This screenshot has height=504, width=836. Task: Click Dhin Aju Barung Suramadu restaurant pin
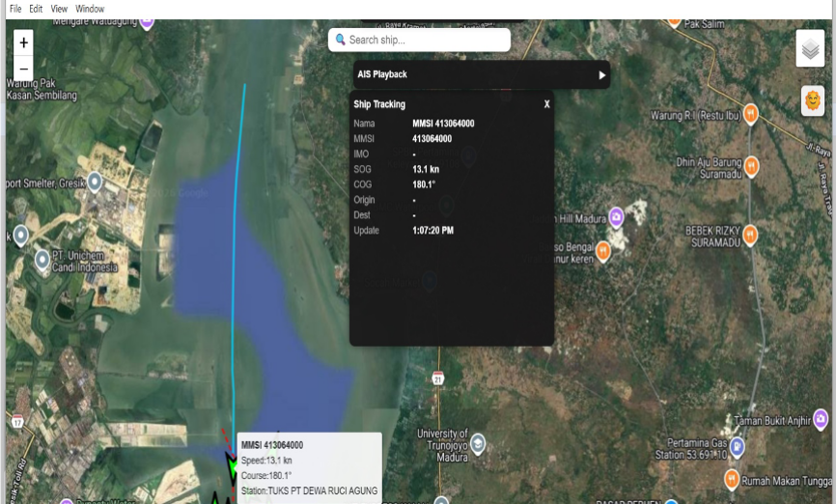[x=751, y=166]
